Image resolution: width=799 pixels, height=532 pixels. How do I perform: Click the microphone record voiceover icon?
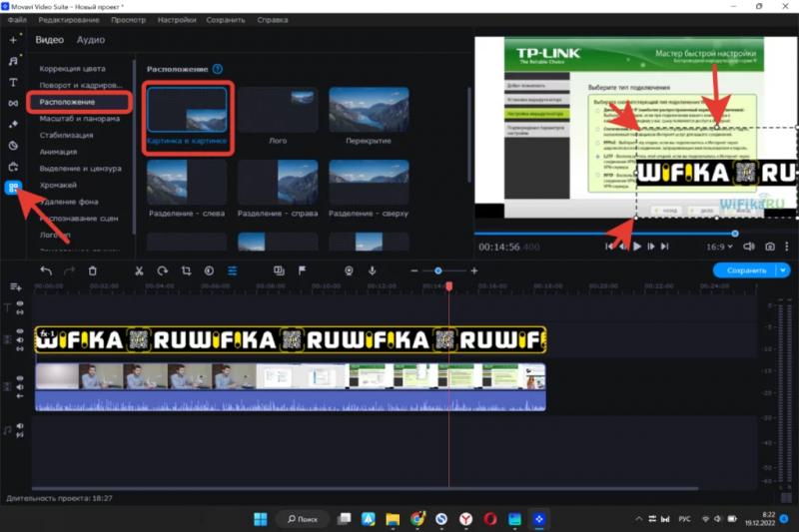(x=373, y=270)
